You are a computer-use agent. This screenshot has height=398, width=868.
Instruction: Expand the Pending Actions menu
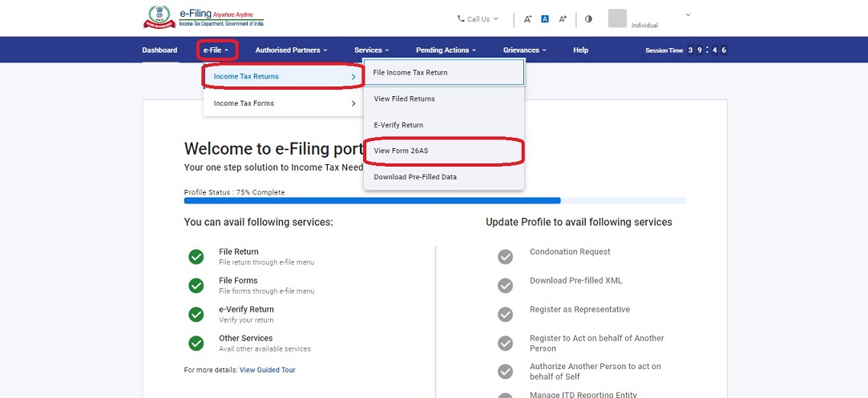point(446,50)
